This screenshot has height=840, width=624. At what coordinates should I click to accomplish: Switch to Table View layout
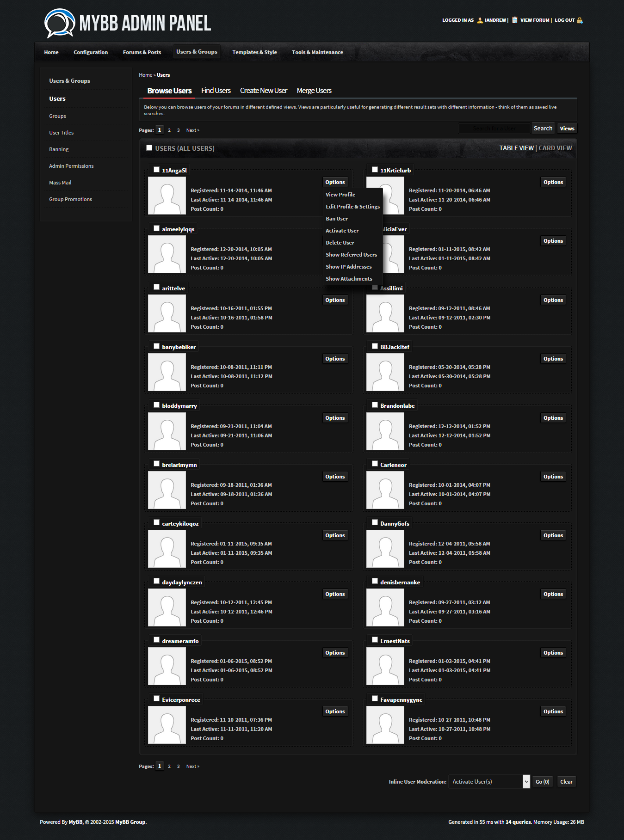tap(516, 148)
